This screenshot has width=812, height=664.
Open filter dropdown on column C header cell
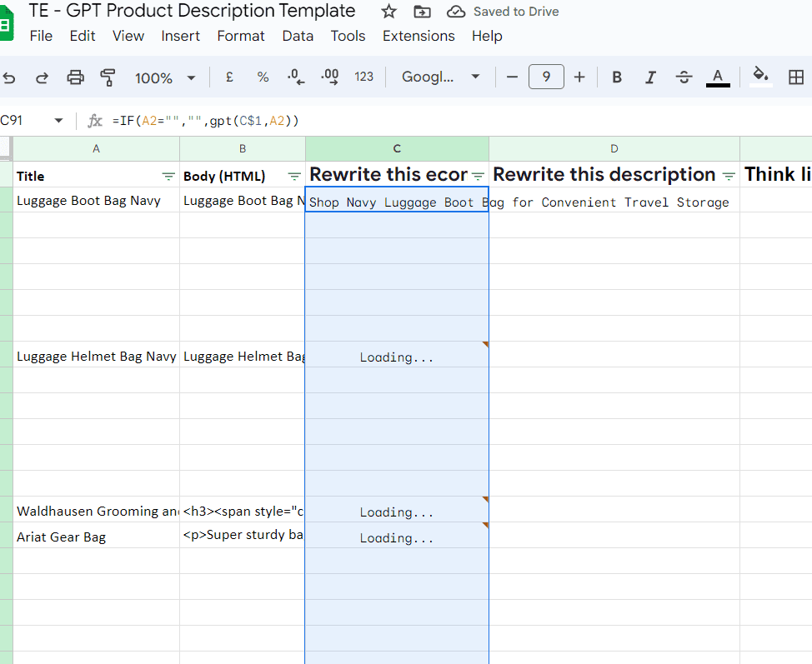[x=478, y=176]
